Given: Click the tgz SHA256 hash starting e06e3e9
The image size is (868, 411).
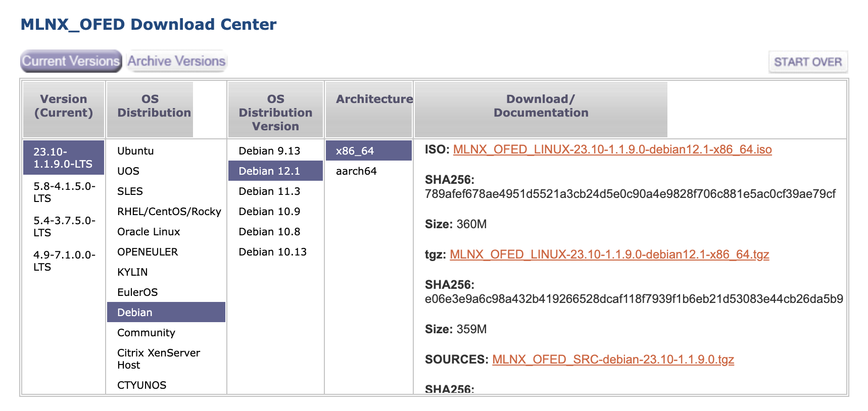Looking at the screenshot, I should click(634, 299).
